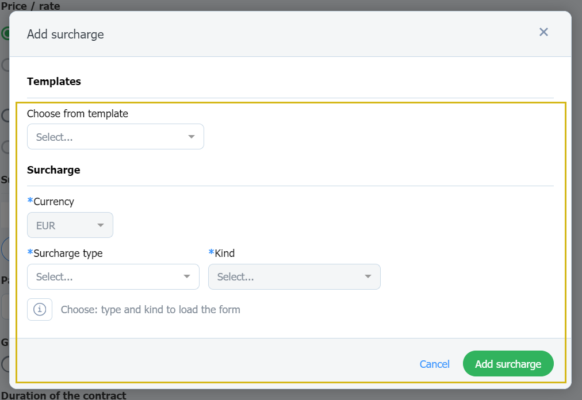This screenshot has width=582, height=400.
Task: Open the EUR currency dropdown
Action: click(x=70, y=225)
